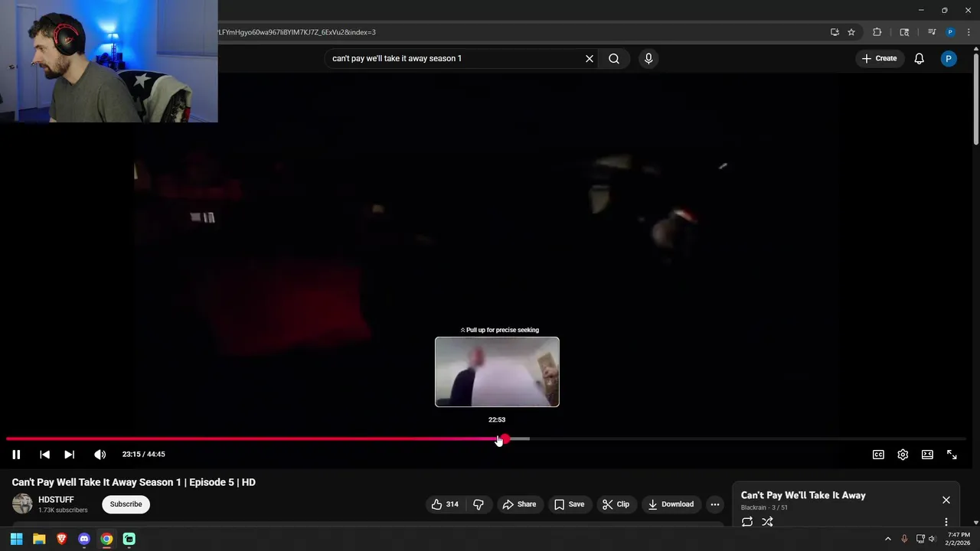Bookmark this page with star

851,32
